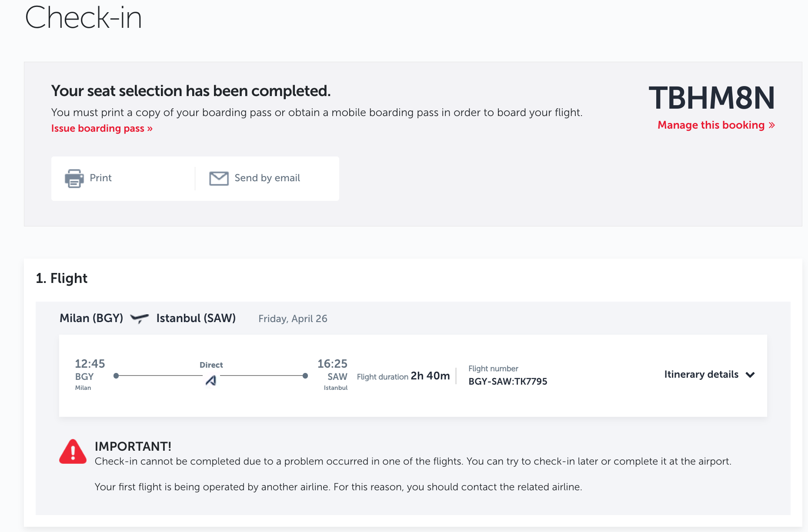
Task: Click the arrival endpoint dot at SAW
Action: [305, 376]
